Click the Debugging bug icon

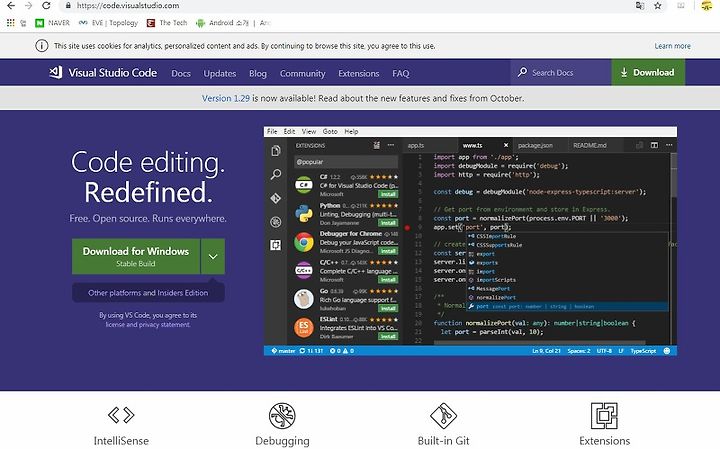[x=282, y=415]
